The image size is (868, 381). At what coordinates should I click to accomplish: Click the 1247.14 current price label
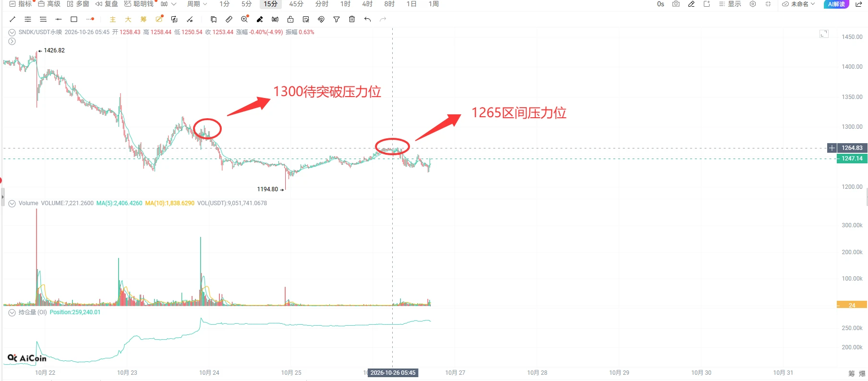point(852,159)
